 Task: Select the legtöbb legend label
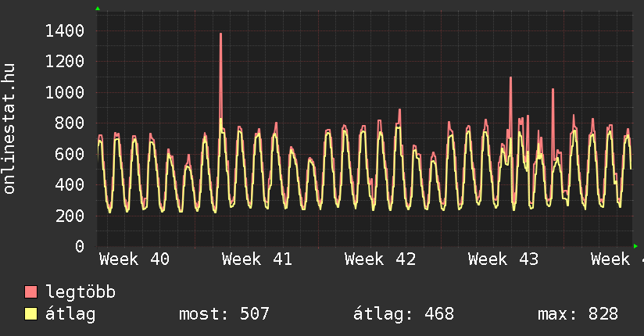pos(80,292)
